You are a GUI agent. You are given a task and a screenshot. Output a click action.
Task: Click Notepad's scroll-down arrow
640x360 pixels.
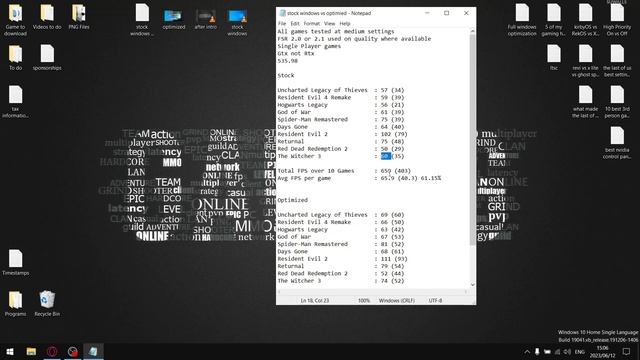(x=473, y=285)
